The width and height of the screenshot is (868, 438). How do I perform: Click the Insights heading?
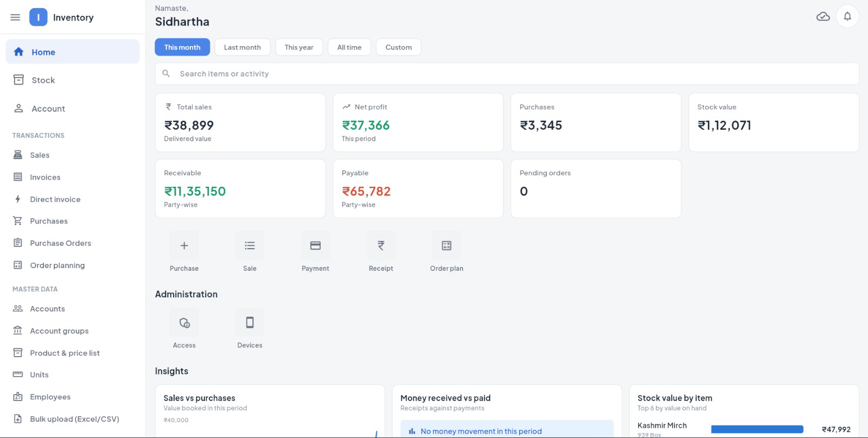[171, 371]
